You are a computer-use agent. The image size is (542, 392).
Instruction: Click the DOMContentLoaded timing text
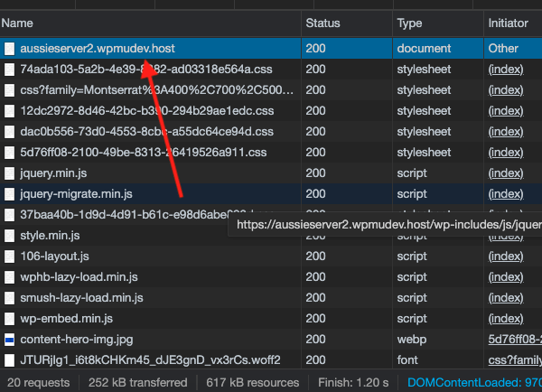(x=474, y=383)
